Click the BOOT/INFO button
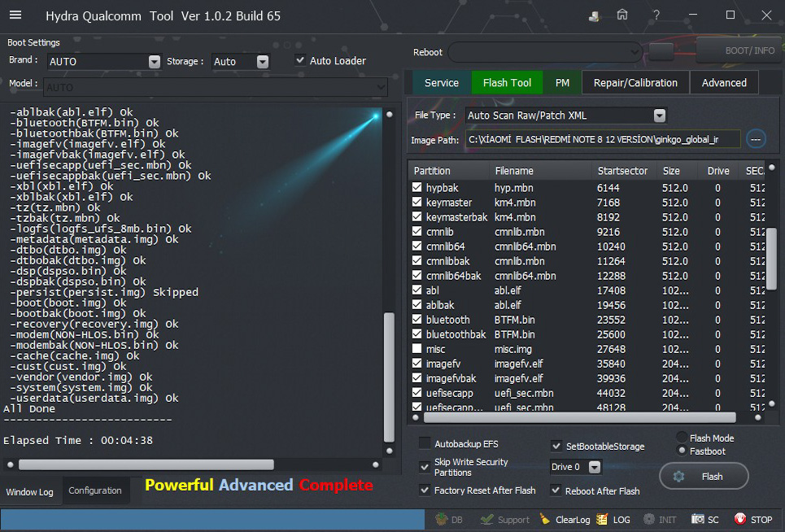Screen dimensions: 785x532 click(x=740, y=50)
